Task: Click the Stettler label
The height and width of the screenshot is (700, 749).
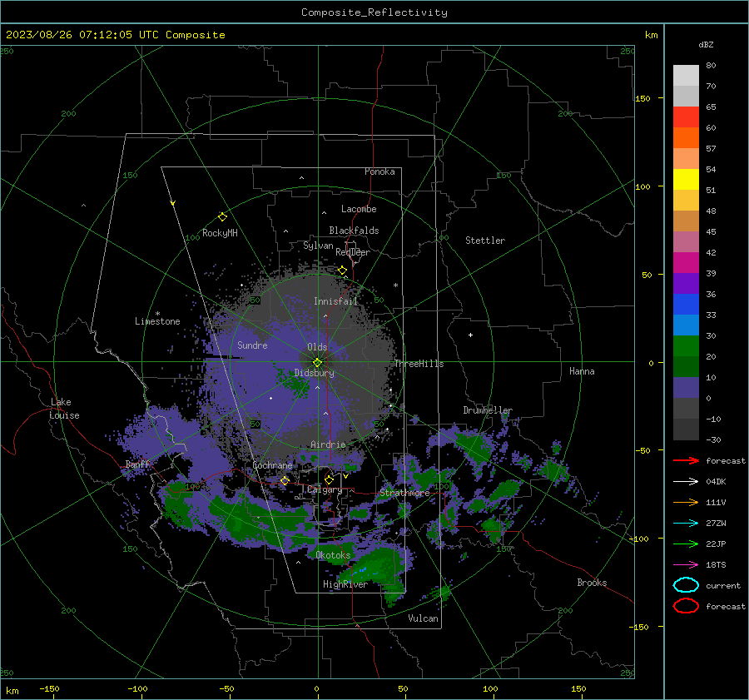Action: tap(485, 241)
